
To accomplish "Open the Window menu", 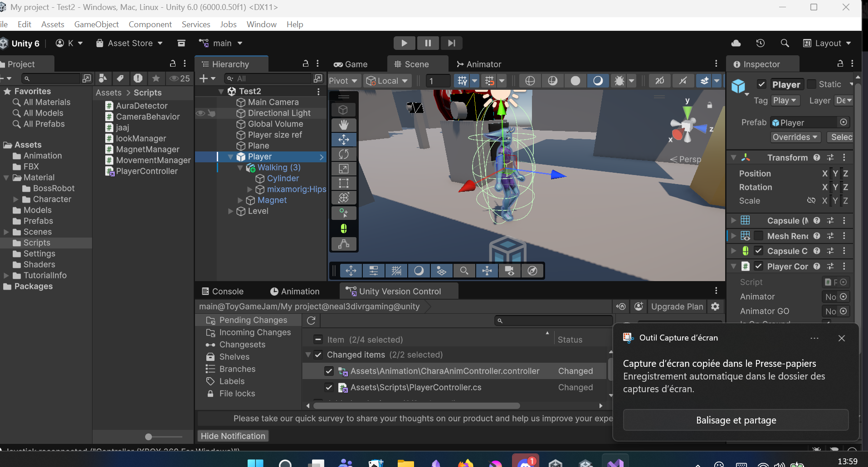I will 262,24.
